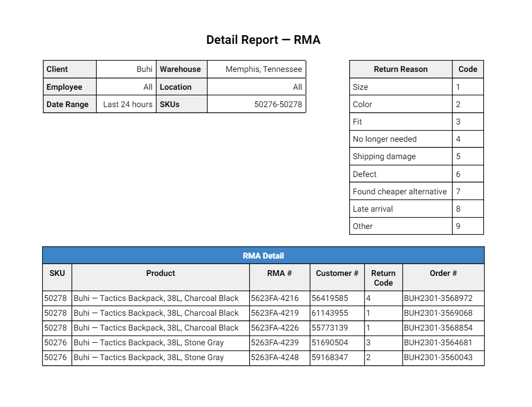This screenshot has height=407, width=532.
Task: Select RMA number "5623FA-4226"
Action: tap(275, 328)
